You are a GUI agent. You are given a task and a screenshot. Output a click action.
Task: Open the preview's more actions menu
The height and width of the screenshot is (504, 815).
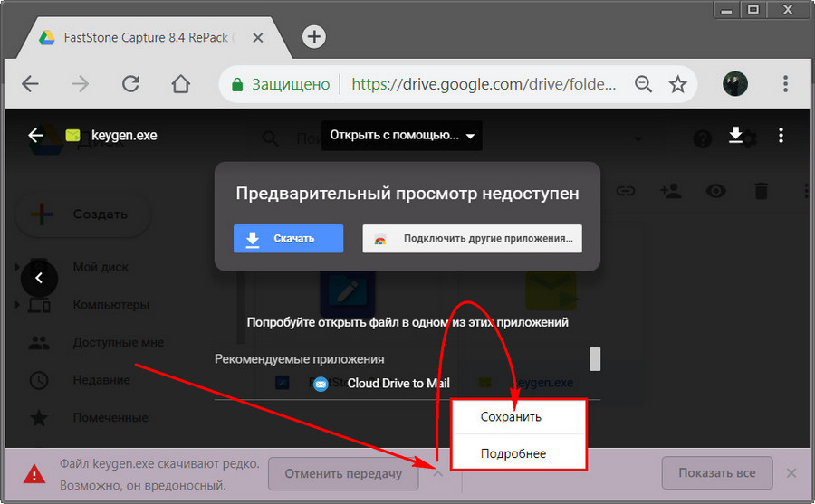click(781, 136)
